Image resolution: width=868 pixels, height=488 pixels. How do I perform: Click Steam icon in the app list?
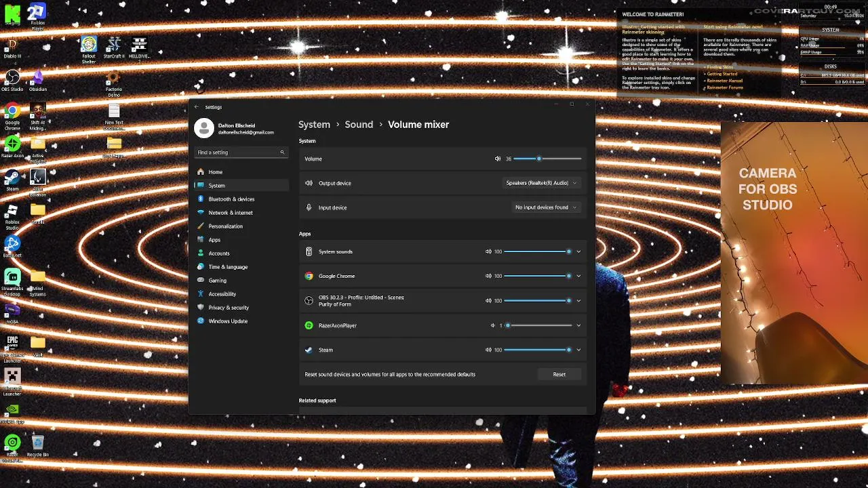[x=309, y=350]
